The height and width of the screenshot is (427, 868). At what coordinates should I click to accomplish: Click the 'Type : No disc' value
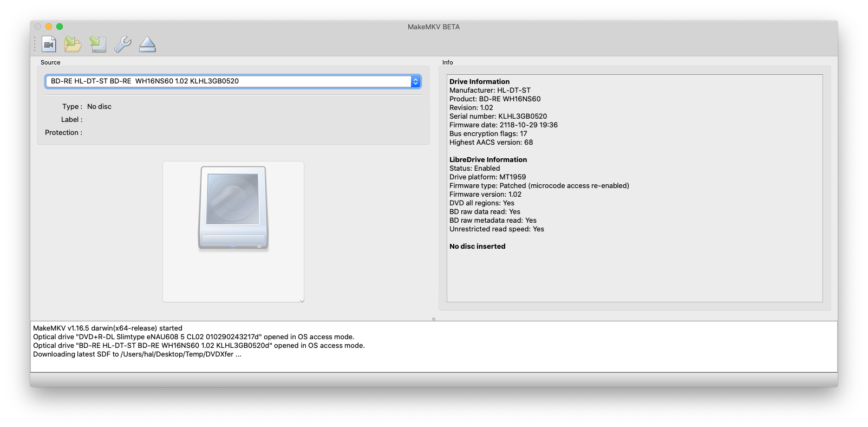[x=99, y=107]
